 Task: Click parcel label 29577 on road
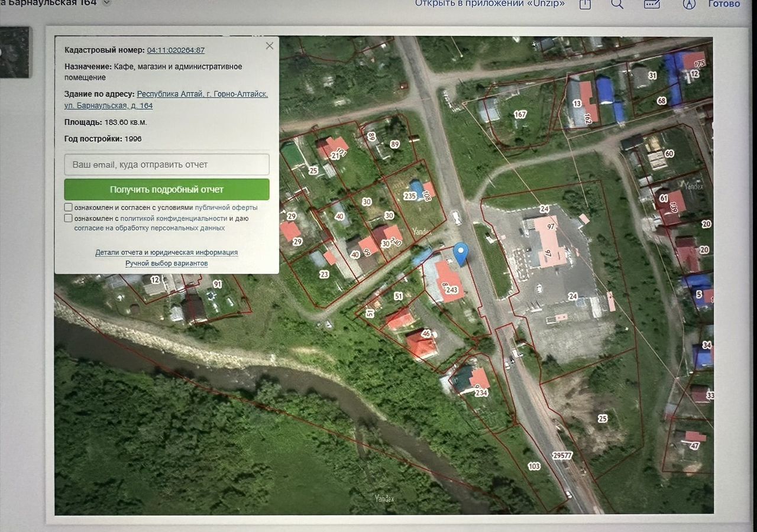click(x=562, y=455)
